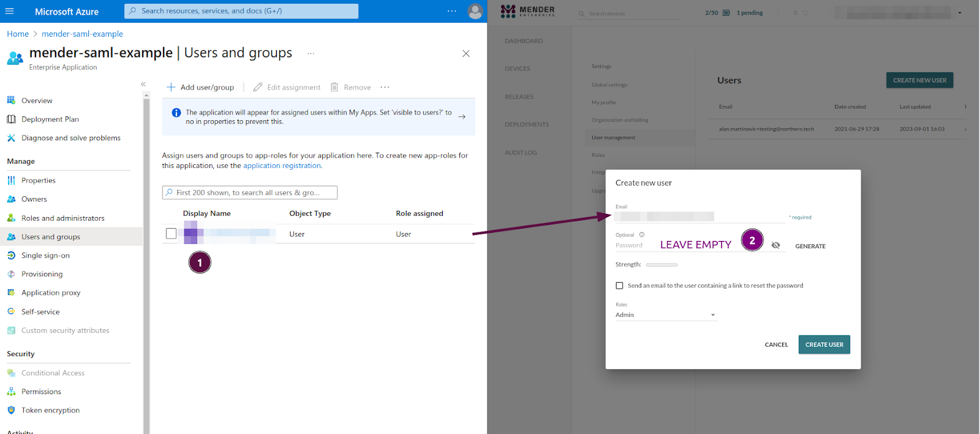Click the Remove trash icon
Screen dimensions: 980x434
click(x=334, y=87)
